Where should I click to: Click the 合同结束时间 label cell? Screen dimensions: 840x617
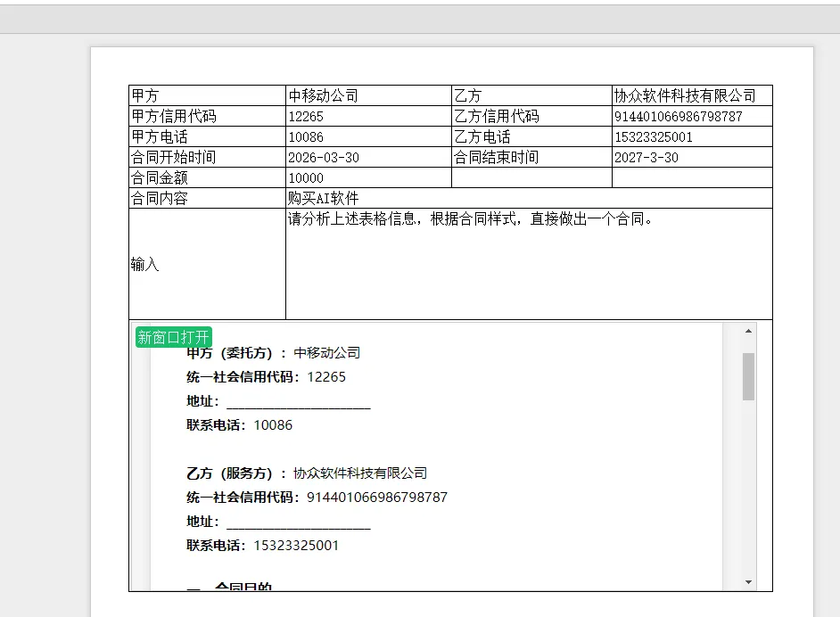click(532, 157)
